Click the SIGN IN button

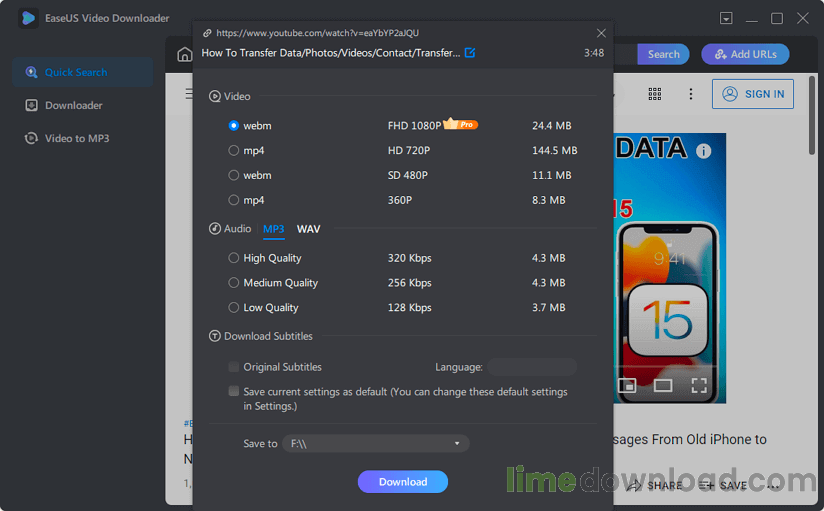pos(753,94)
